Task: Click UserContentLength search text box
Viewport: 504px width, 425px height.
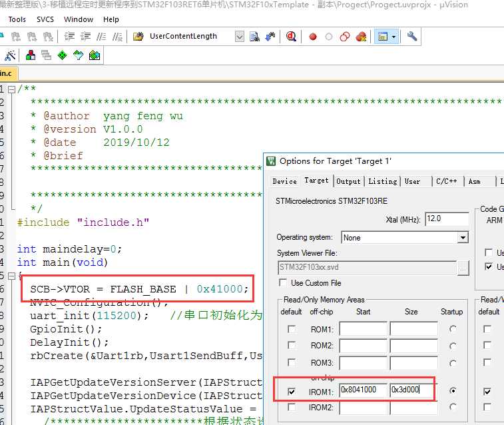Action: pyautogui.click(x=191, y=37)
